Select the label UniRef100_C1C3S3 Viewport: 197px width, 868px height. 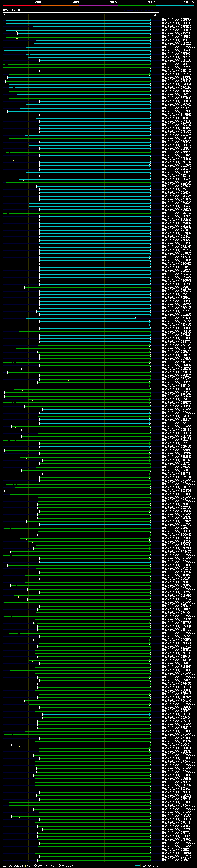click(177, 816)
